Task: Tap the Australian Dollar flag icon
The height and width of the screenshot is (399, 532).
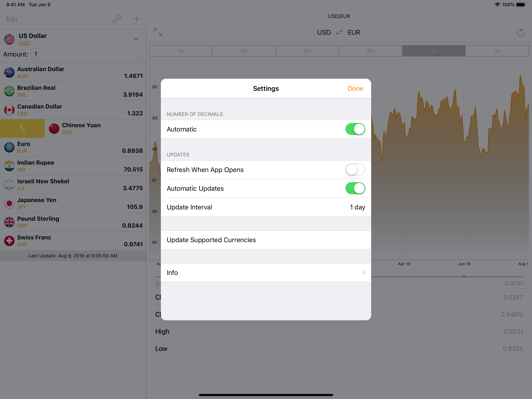Action: point(9,72)
